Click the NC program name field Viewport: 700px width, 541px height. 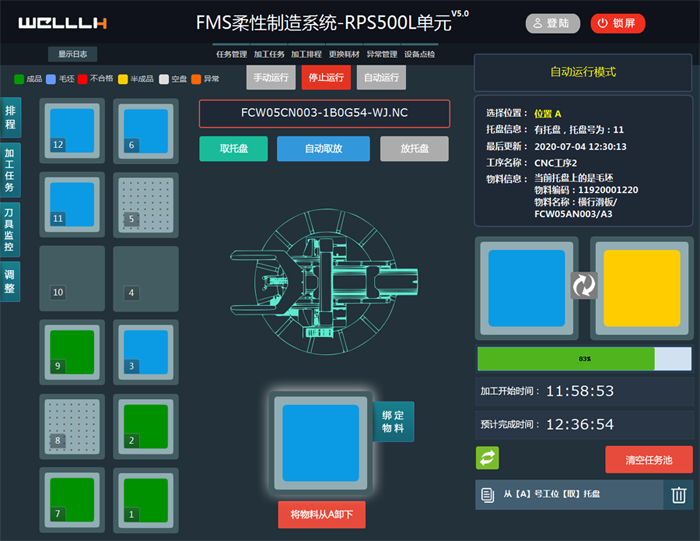point(324,113)
